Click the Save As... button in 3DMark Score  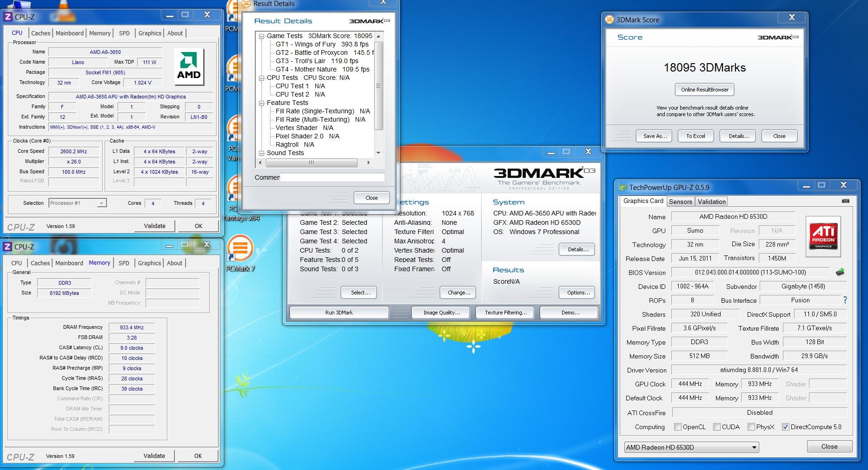click(655, 136)
